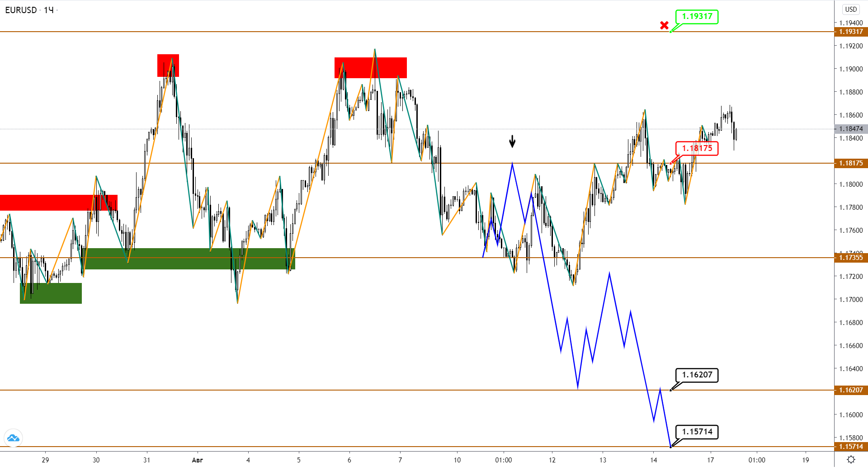868x471 pixels.
Task: Click date label 19 on time axis
Action: click(x=806, y=460)
